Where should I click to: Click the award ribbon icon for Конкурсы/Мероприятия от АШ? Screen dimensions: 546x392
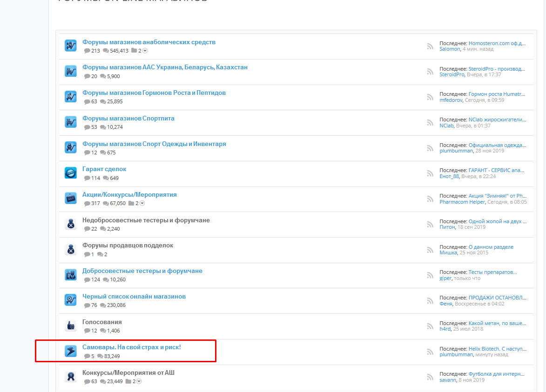coord(70,377)
